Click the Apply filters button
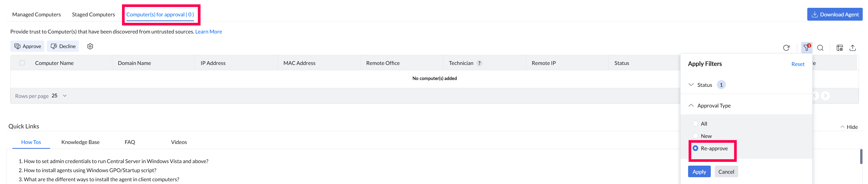Screen dimensions: 868x184 [x=699, y=172]
